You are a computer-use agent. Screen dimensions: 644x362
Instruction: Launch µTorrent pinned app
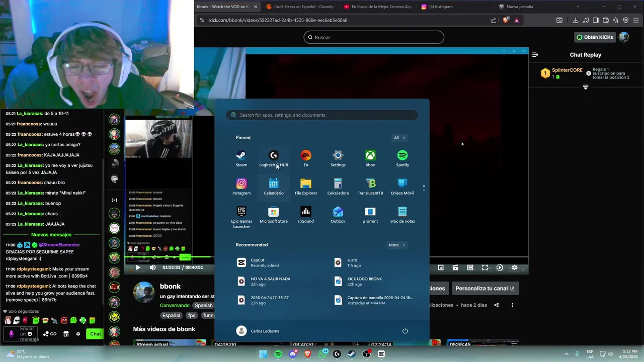coord(370,215)
